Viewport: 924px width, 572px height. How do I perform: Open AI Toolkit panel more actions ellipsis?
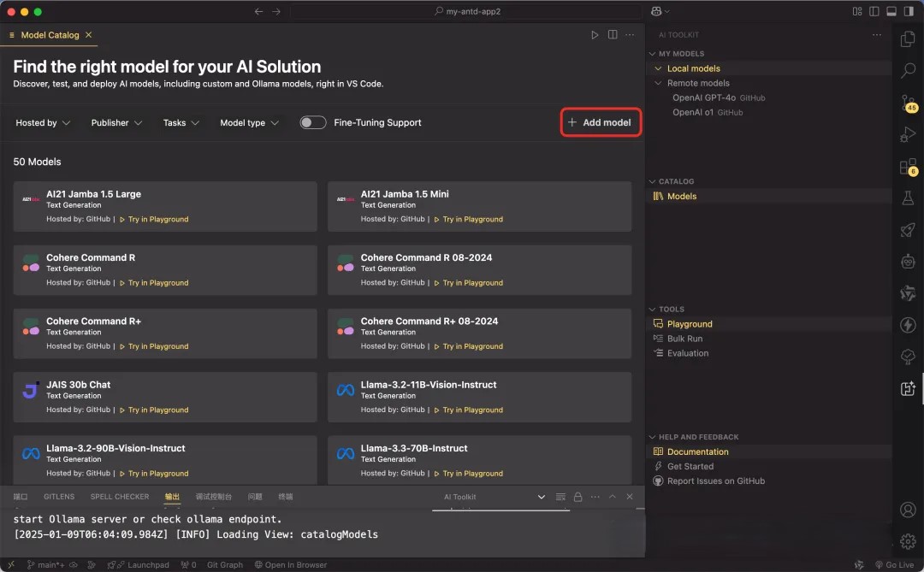pyautogui.click(x=877, y=35)
